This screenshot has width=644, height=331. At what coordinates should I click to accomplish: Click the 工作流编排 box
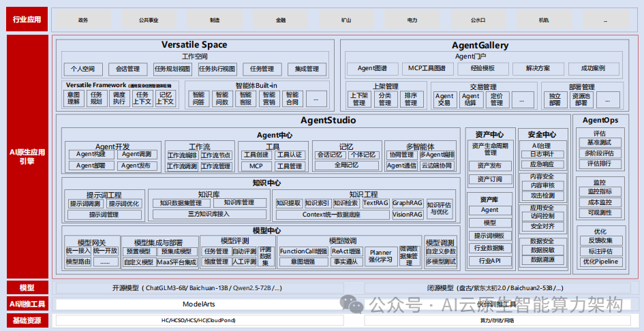pyautogui.click(x=183, y=156)
